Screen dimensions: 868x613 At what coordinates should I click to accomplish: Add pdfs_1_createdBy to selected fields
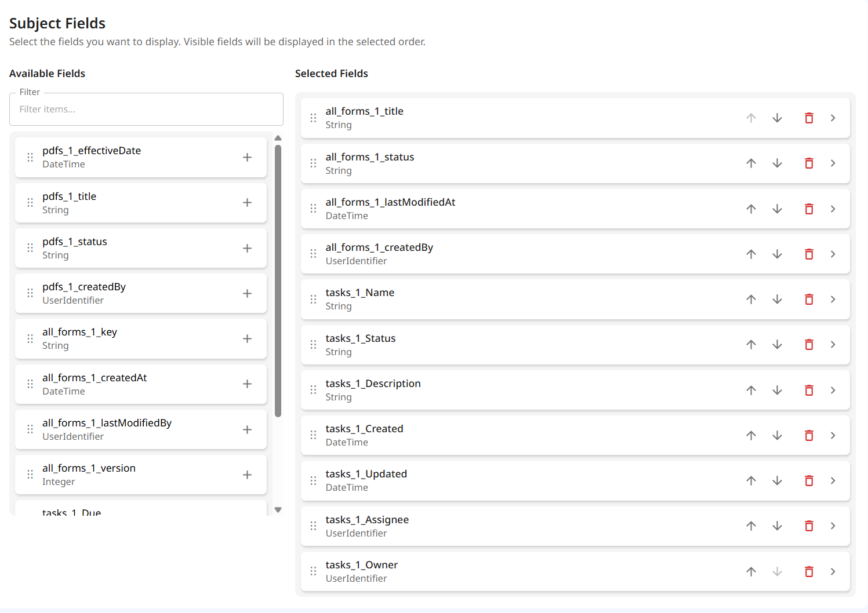(247, 293)
